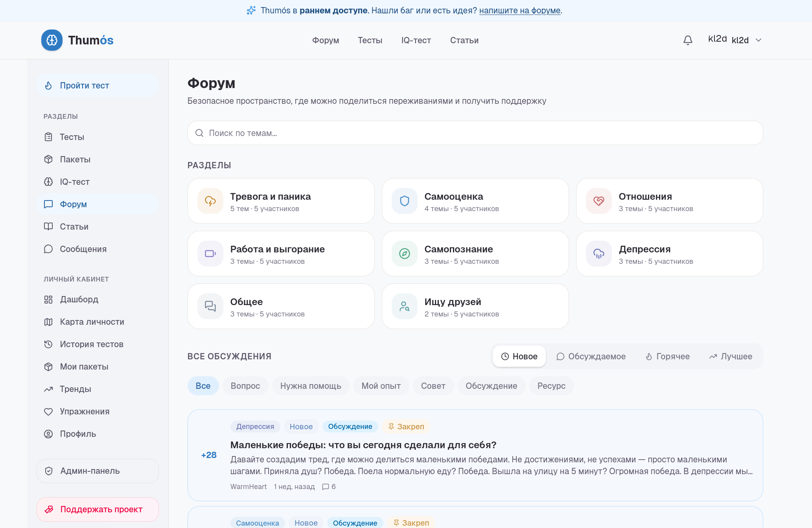The height and width of the screenshot is (528, 812).
Task: Click the Самооценка tag on second post
Action: click(x=258, y=523)
